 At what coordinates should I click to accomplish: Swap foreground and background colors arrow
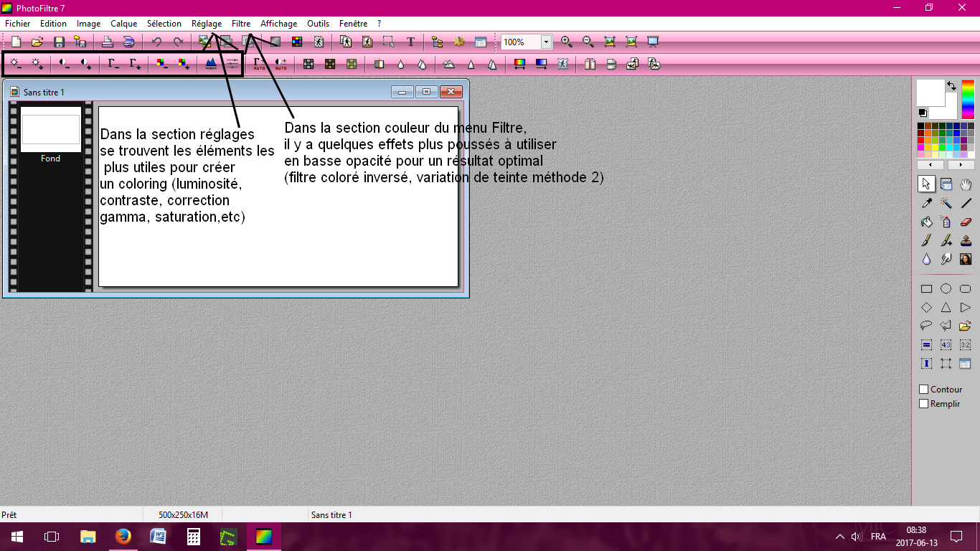coord(951,85)
